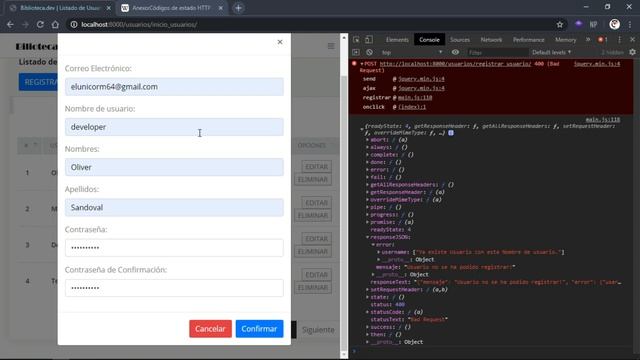Expand the promise property
Screen dimensions: 640x360
(x=367, y=222)
